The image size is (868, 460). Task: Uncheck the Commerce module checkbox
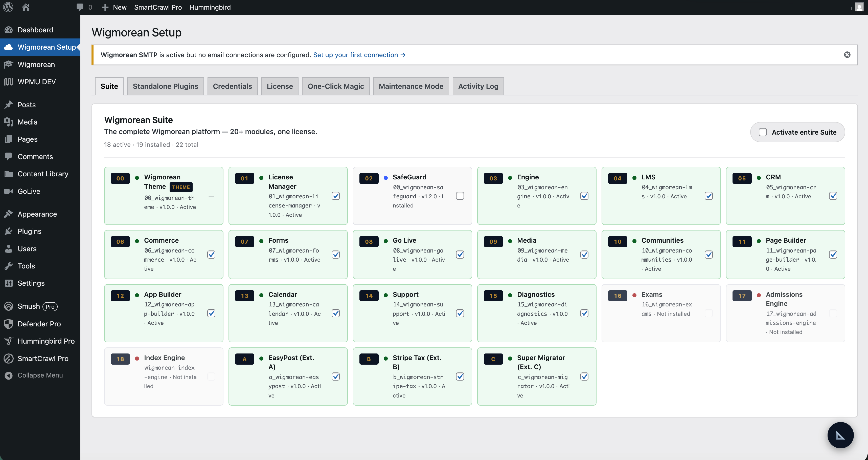tap(211, 255)
